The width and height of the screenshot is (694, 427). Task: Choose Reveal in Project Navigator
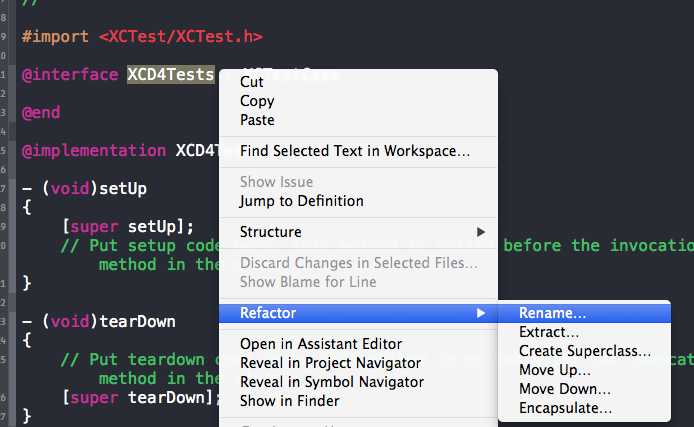point(330,363)
